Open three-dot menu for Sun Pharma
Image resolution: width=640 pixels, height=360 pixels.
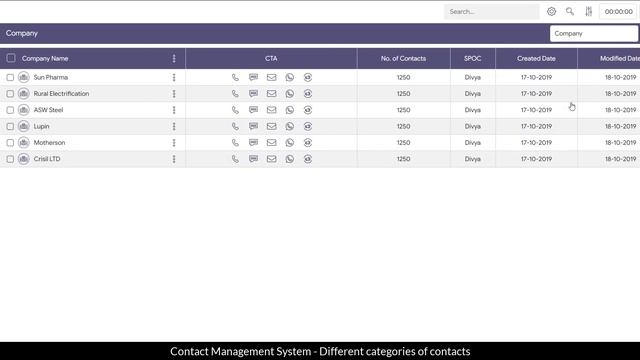174,77
